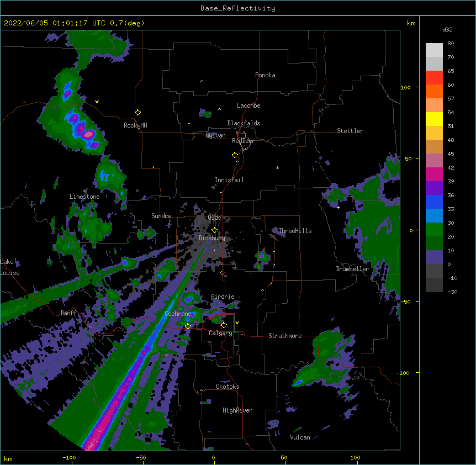Select the red swatch in dBZ legend
The height and width of the screenshot is (465, 476).
434,78
